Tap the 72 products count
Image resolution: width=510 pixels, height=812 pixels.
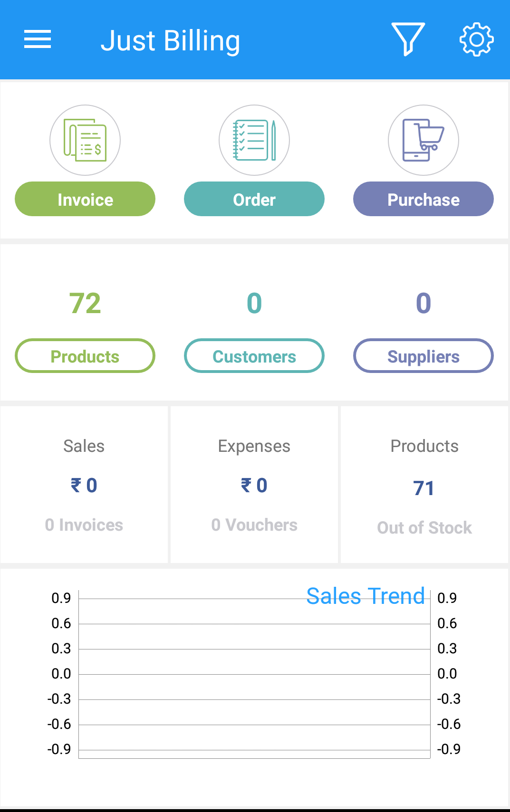pyautogui.click(x=85, y=303)
